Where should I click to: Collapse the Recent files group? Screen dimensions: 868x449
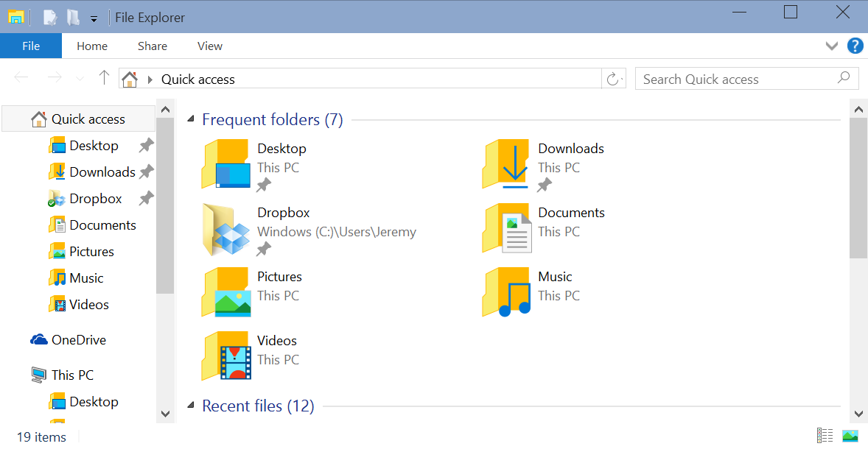coord(191,406)
